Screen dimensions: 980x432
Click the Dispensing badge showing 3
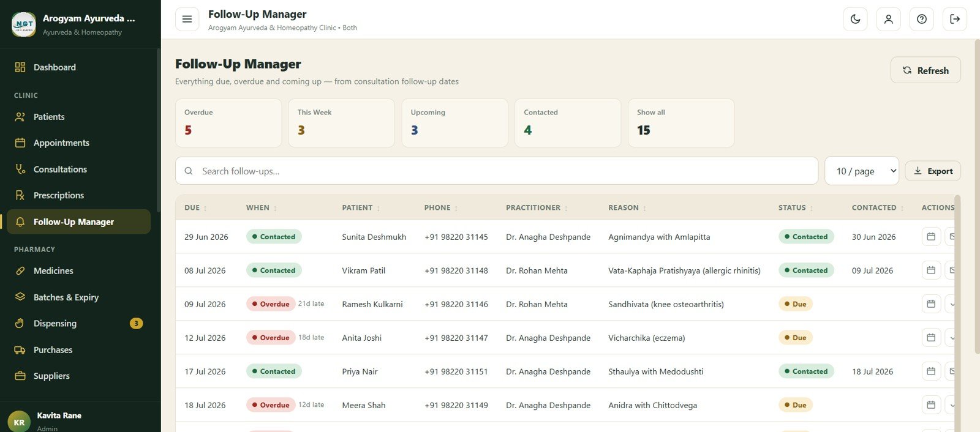point(136,324)
